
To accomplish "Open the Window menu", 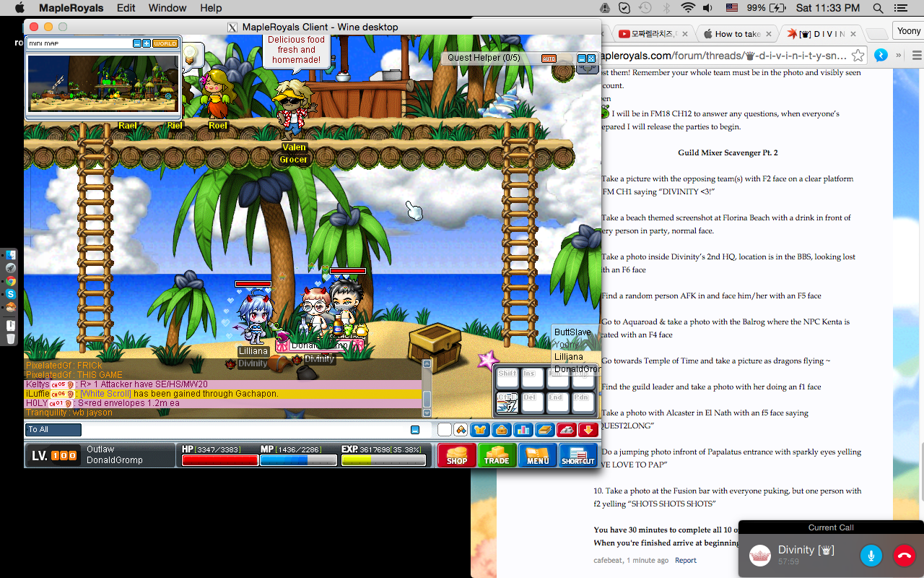I will 166,8.
